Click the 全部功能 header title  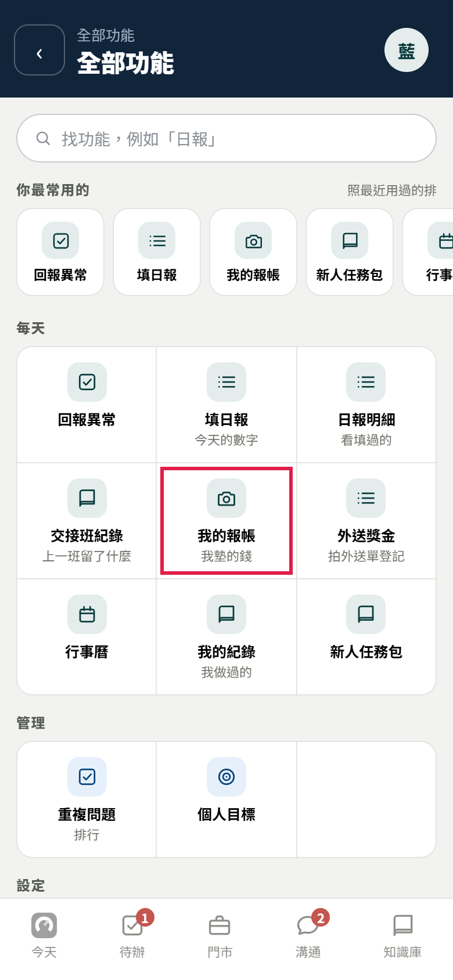125,63
